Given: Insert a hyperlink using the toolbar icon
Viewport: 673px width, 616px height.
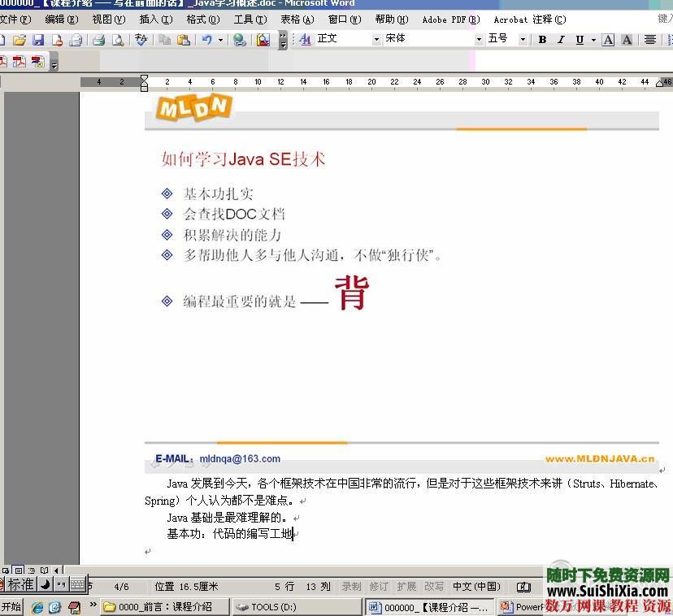Looking at the screenshot, I should click(x=238, y=39).
